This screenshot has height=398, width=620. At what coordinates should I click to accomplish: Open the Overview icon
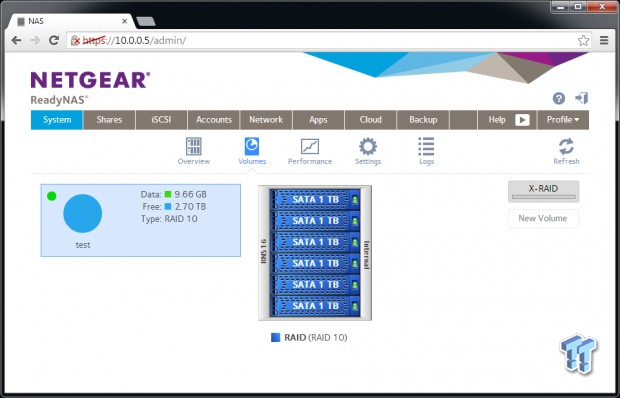[194, 146]
